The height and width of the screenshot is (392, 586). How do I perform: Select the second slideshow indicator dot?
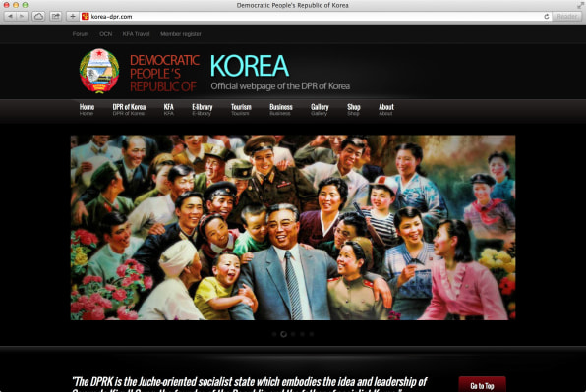point(283,334)
